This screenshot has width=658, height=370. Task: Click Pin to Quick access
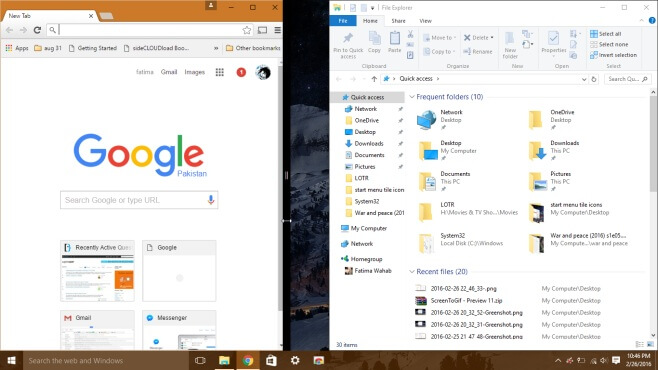point(348,45)
